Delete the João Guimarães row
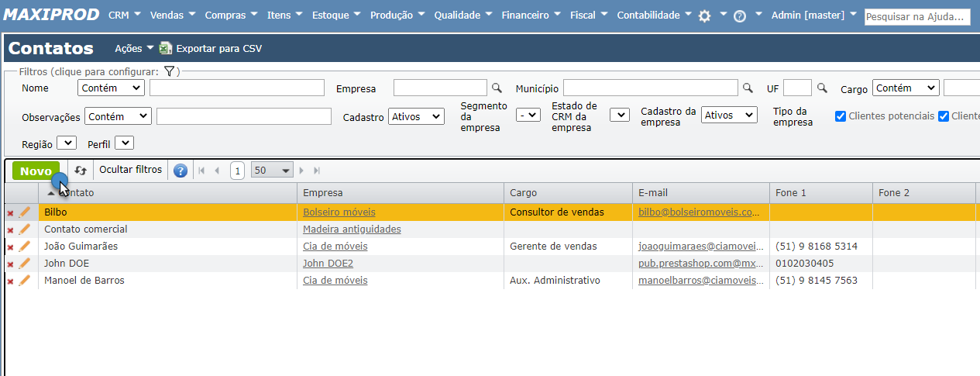The width and height of the screenshot is (980, 376). [x=10, y=247]
